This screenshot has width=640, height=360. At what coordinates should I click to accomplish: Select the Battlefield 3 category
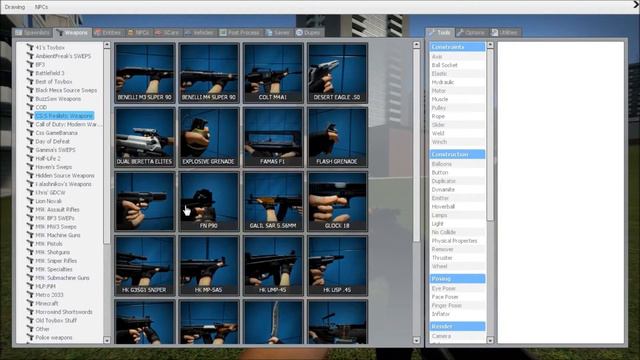[50, 73]
